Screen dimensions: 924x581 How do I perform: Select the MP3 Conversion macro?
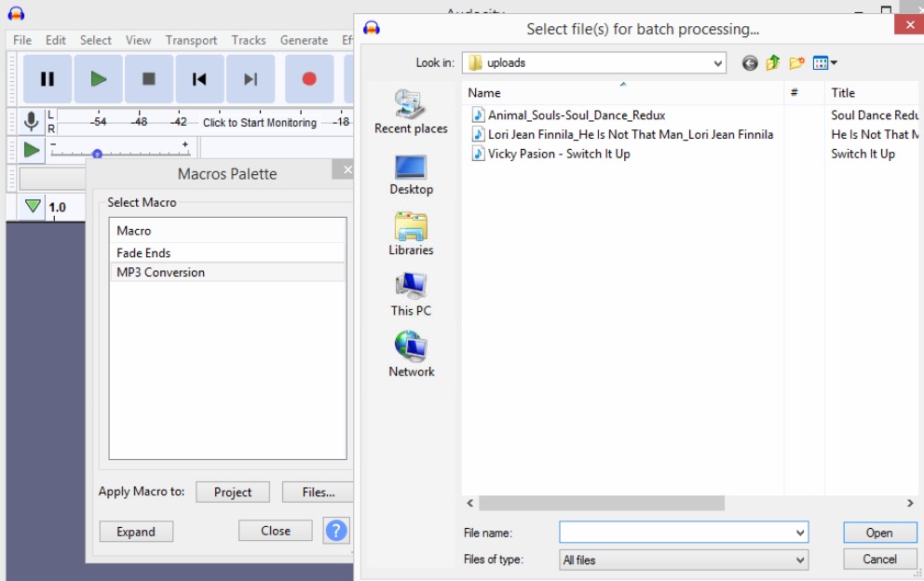pyautogui.click(x=227, y=272)
